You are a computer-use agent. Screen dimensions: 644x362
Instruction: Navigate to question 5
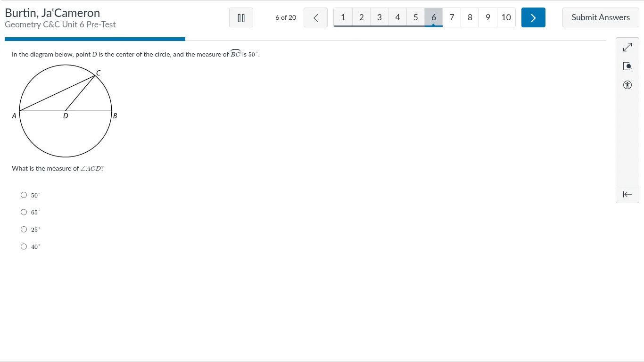click(x=415, y=17)
